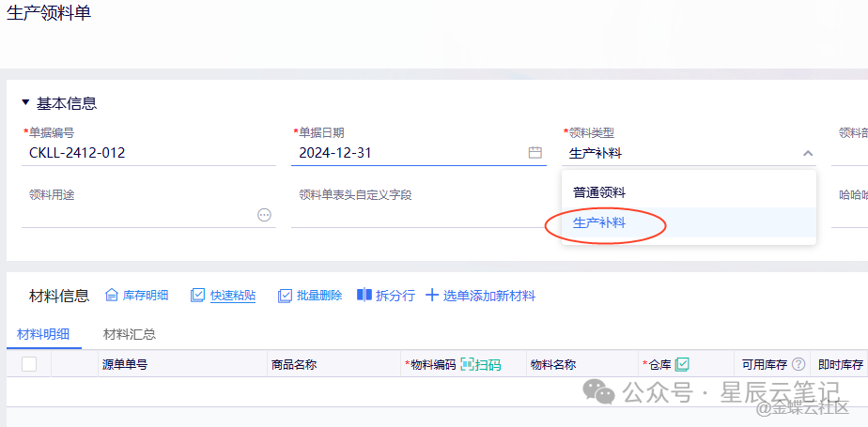Click the help icon beside 可用库存
This screenshot has height=427, width=868.
798,364
